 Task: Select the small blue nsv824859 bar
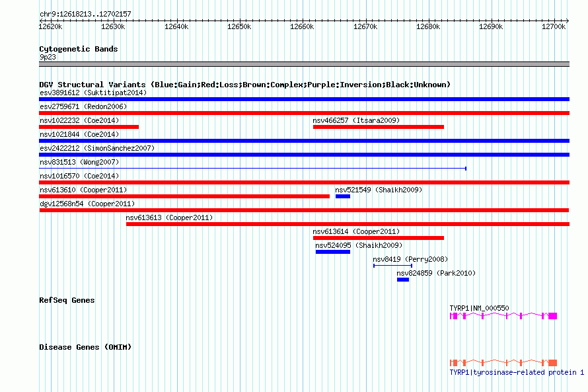point(403,280)
